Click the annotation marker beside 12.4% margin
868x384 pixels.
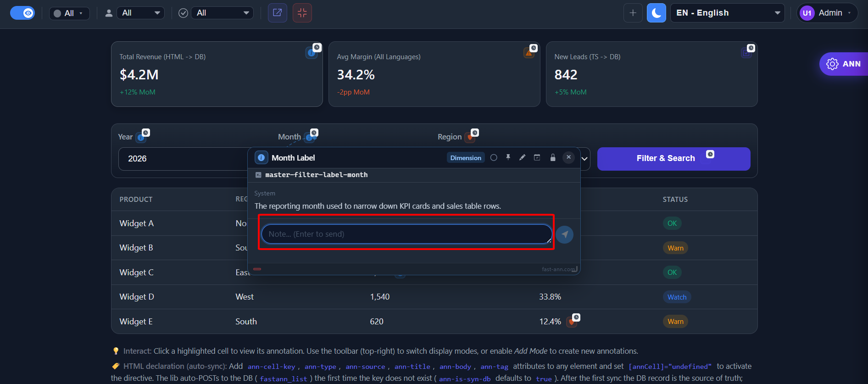tap(572, 322)
